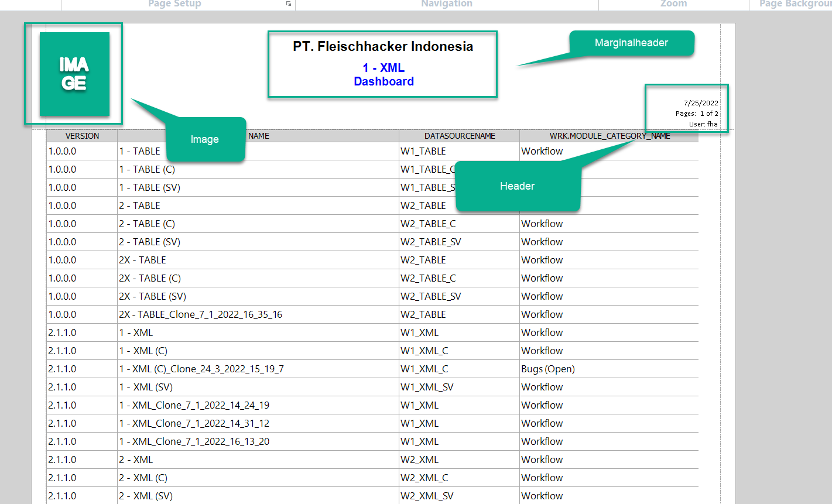Click the Navigation ribbon group label

tap(446, 4)
